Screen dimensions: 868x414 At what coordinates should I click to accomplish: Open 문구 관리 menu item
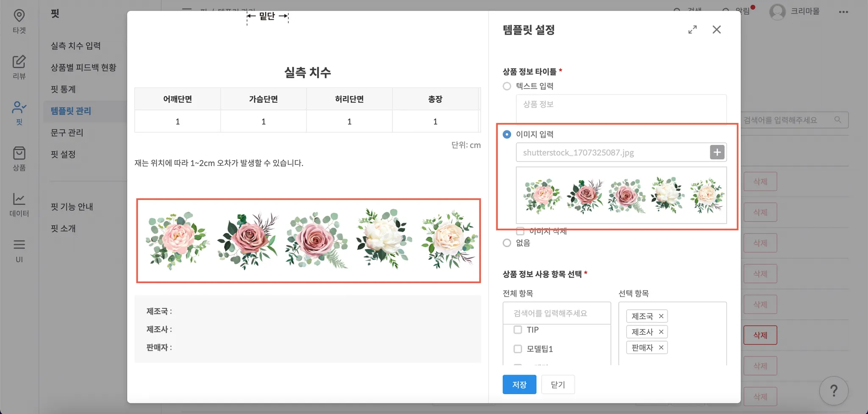coord(67,133)
